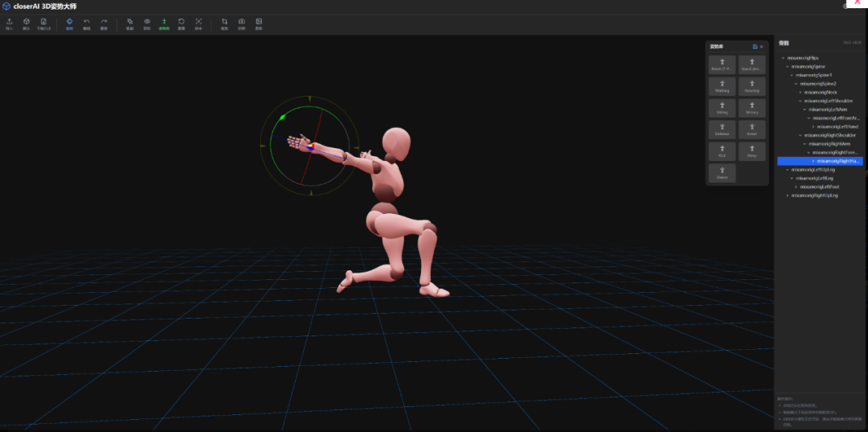Viewport: 868px width, 432px height.
Task: Select the mixamorigLeftForeArm bone label
Action: click(836, 118)
